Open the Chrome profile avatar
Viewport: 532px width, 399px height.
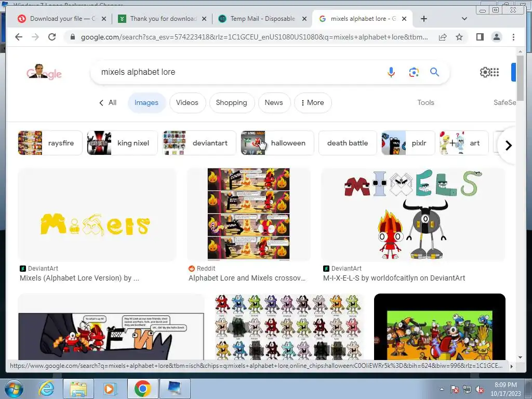(x=496, y=37)
